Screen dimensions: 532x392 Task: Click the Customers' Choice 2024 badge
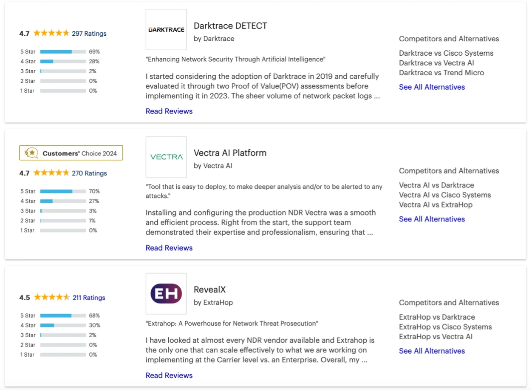coord(71,153)
